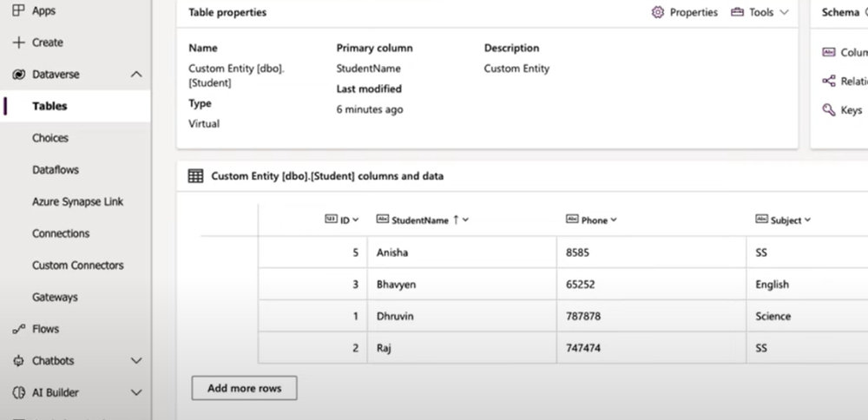Click the English subject cell

807,285
